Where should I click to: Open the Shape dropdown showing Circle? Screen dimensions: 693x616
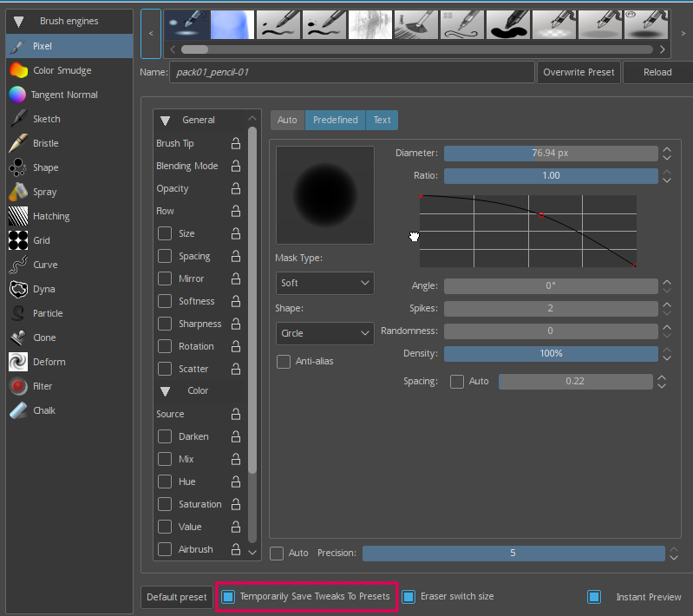tap(324, 333)
